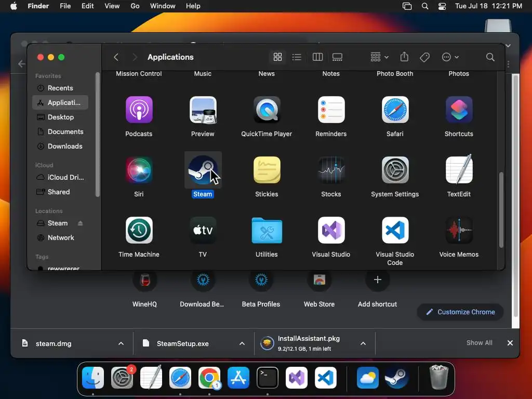
Task: Click the Reminders app icon
Action: pos(331,110)
